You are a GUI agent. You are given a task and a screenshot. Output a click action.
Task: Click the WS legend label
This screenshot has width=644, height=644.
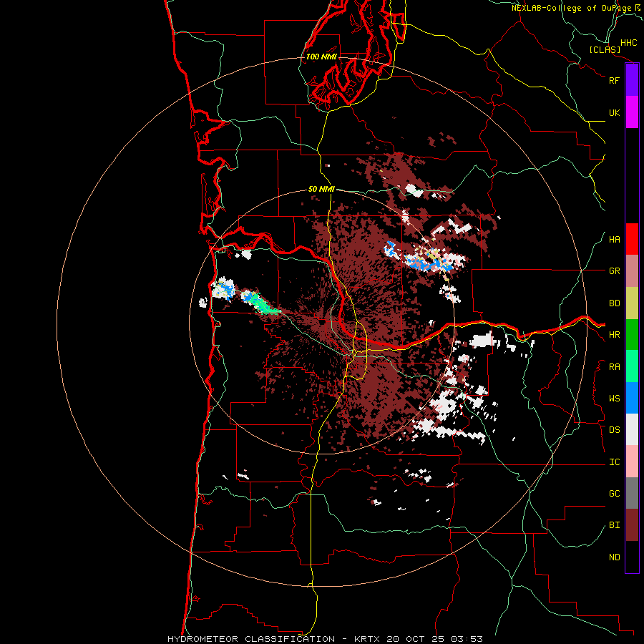pos(614,399)
